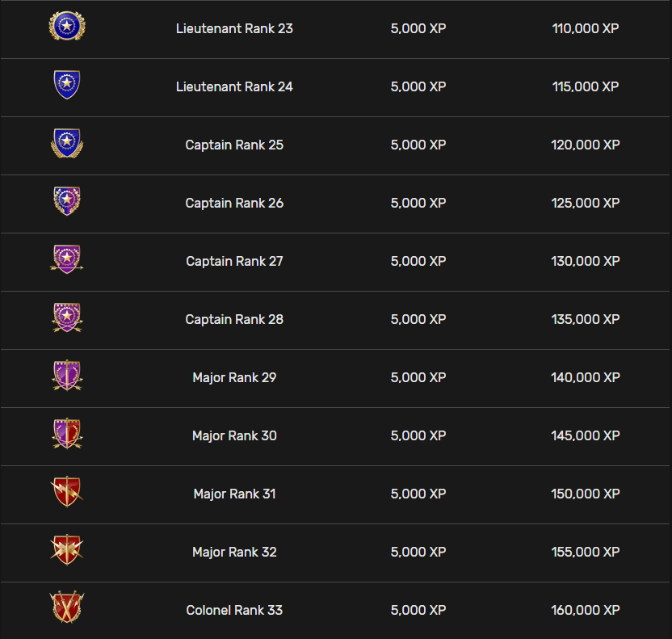The height and width of the screenshot is (639, 672).
Task: Click the Captain Rank 26 shield icon
Action: [66, 201]
